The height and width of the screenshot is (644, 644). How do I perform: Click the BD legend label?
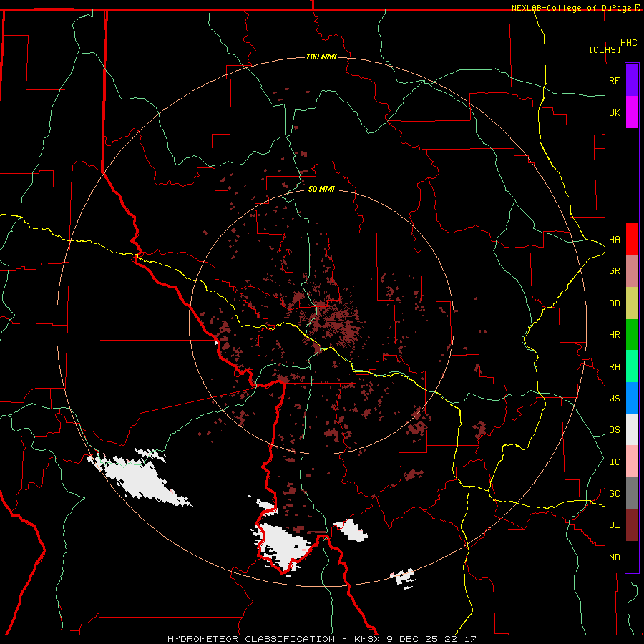click(615, 303)
